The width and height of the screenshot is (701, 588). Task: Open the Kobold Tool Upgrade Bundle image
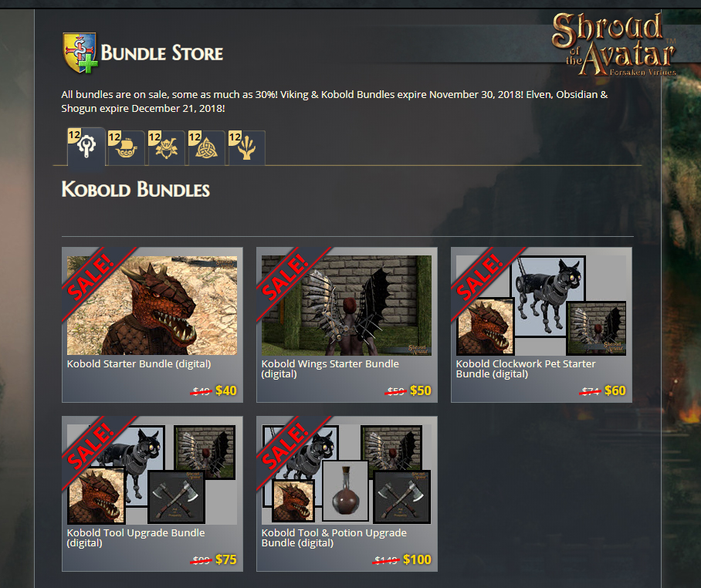[152, 474]
